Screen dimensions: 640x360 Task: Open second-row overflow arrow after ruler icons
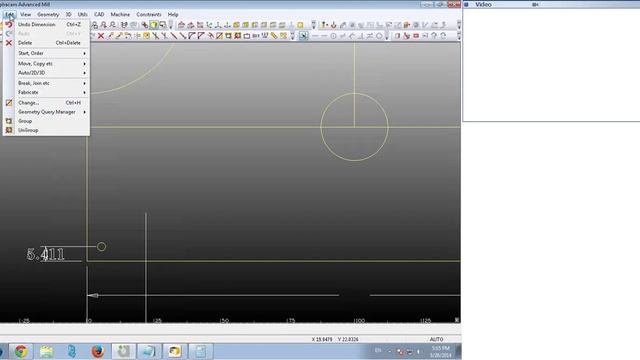click(x=292, y=36)
